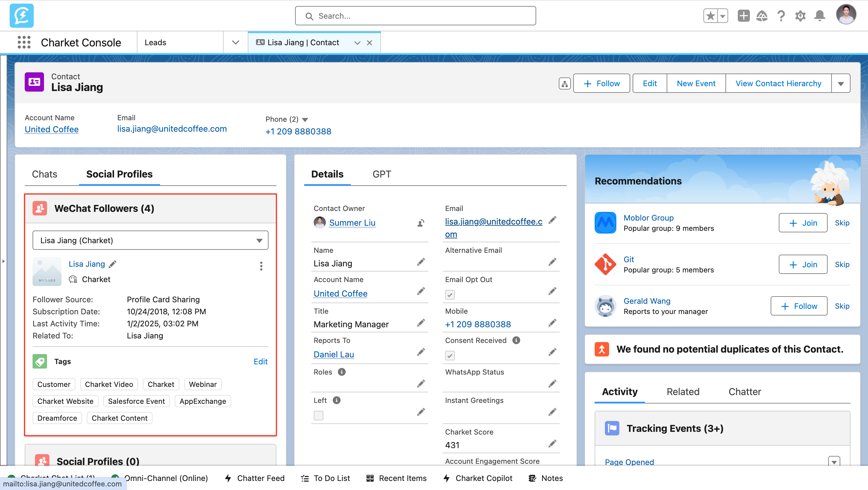This screenshot has width=868, height=490.
Task: Edit the Reports To pencil icon
Action: tap(421, 352)
